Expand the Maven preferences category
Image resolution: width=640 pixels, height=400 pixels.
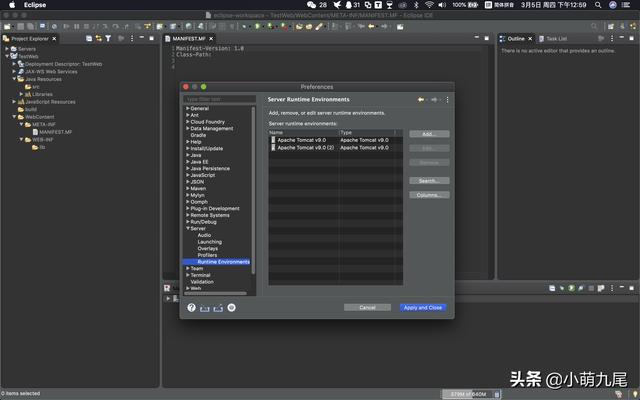tap(188, 188)
